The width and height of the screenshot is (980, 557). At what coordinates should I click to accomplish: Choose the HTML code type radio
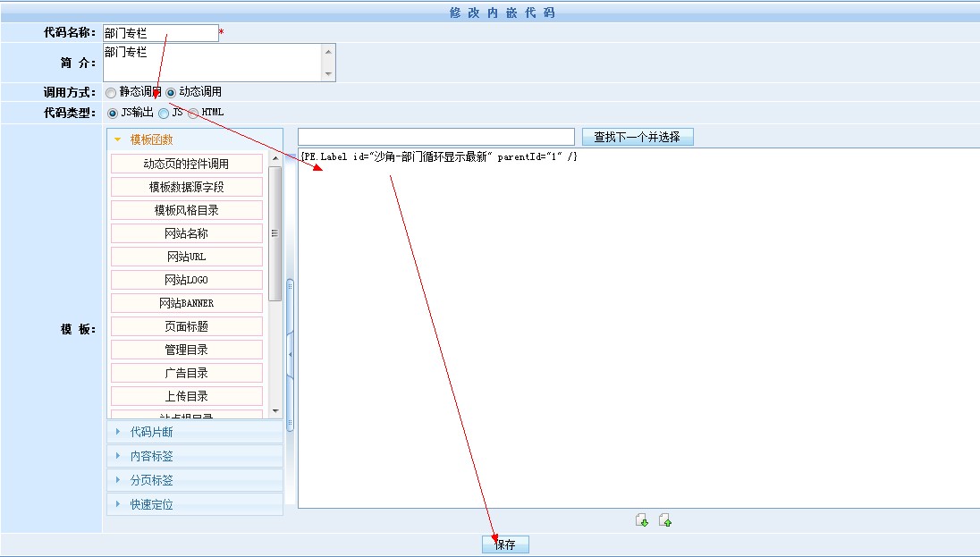(x=194, y=114)
